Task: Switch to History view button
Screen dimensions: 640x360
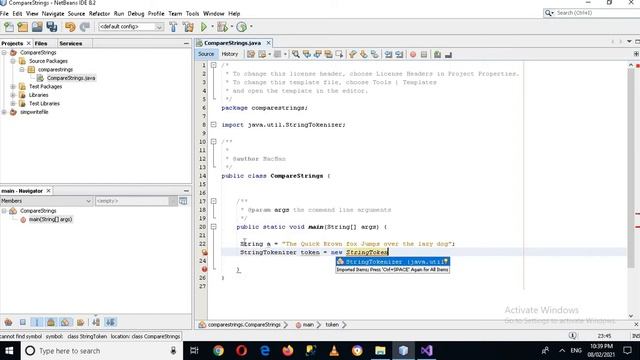Action: coord(229,54)
